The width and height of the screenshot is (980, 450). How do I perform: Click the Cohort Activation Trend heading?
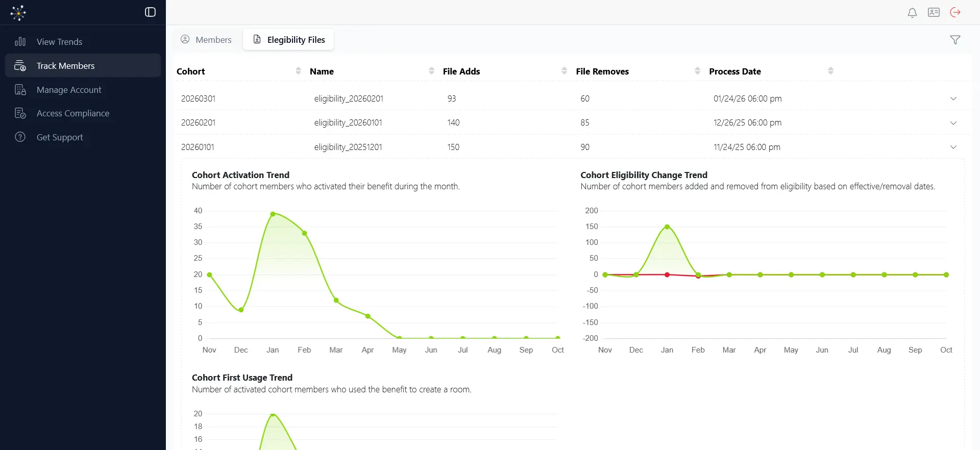coord(240,175)
